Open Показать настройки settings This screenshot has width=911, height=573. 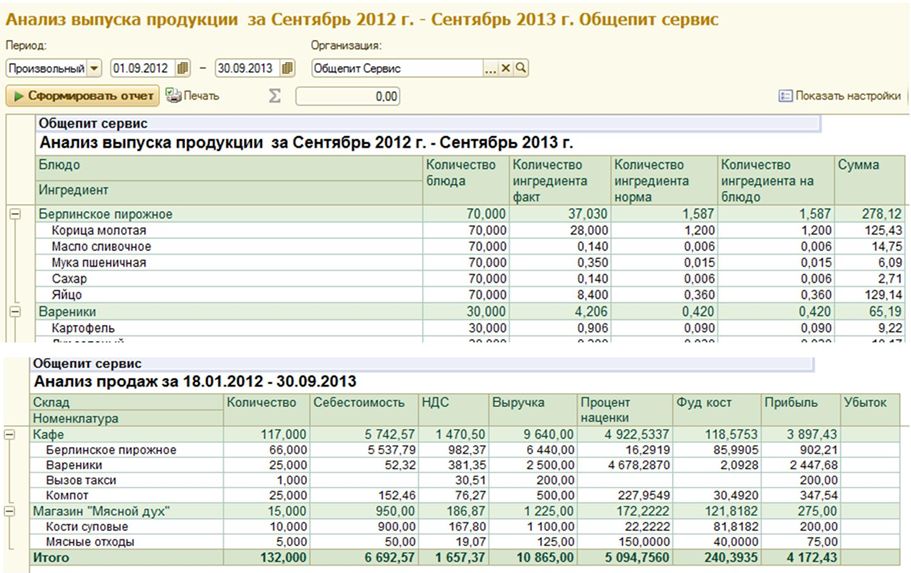[839, 96]
